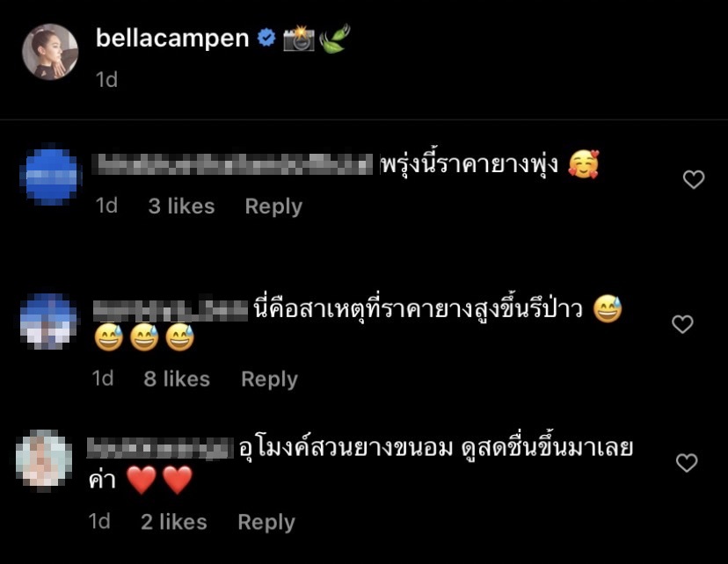Open third commenter's light pixelated avatar
Image resolution: width=728 pixels, height=564 pixels.
(x=44, y=459)
